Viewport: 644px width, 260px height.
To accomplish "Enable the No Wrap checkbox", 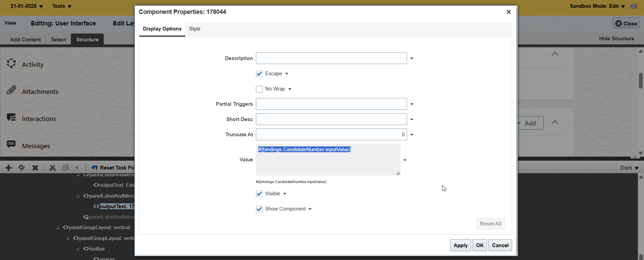I will click(x=259, y=89).
